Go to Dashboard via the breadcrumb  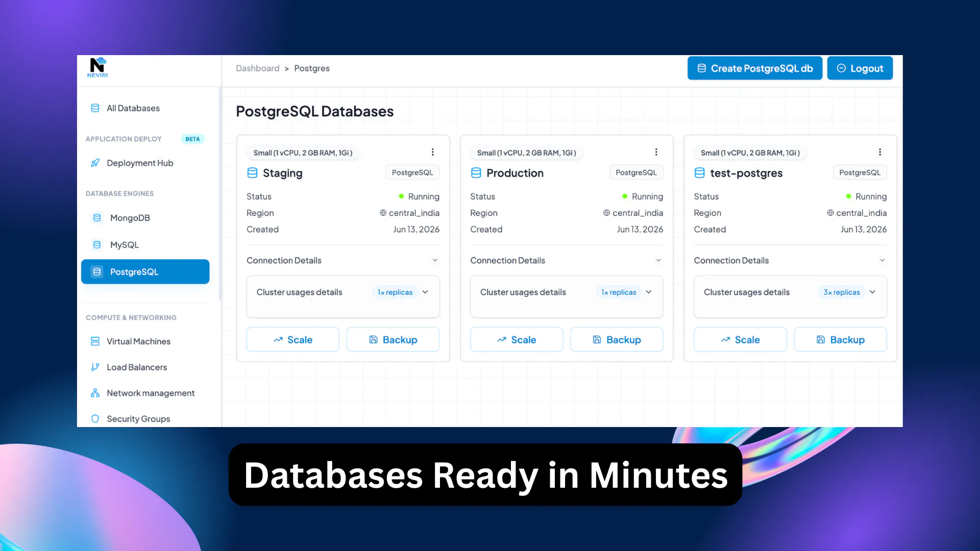(258, 68)
